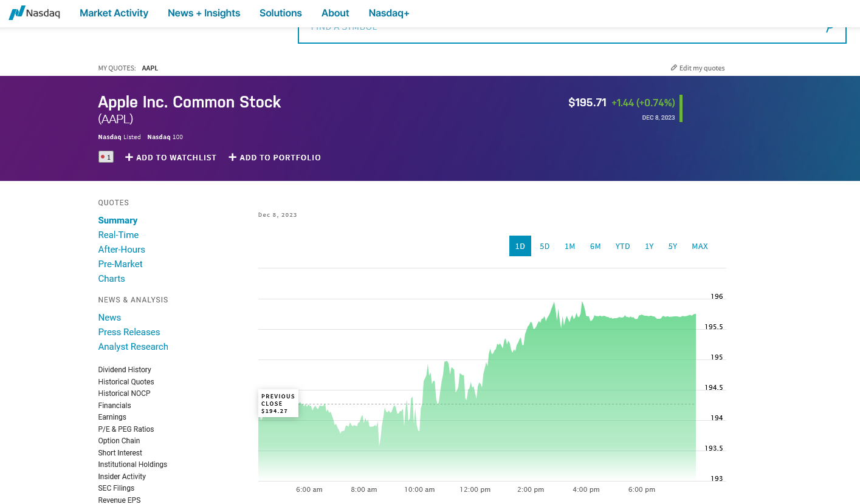The image size is (860, 504).
Task: Click the Previous Close $194.27 label
Action: pos(278,403)
